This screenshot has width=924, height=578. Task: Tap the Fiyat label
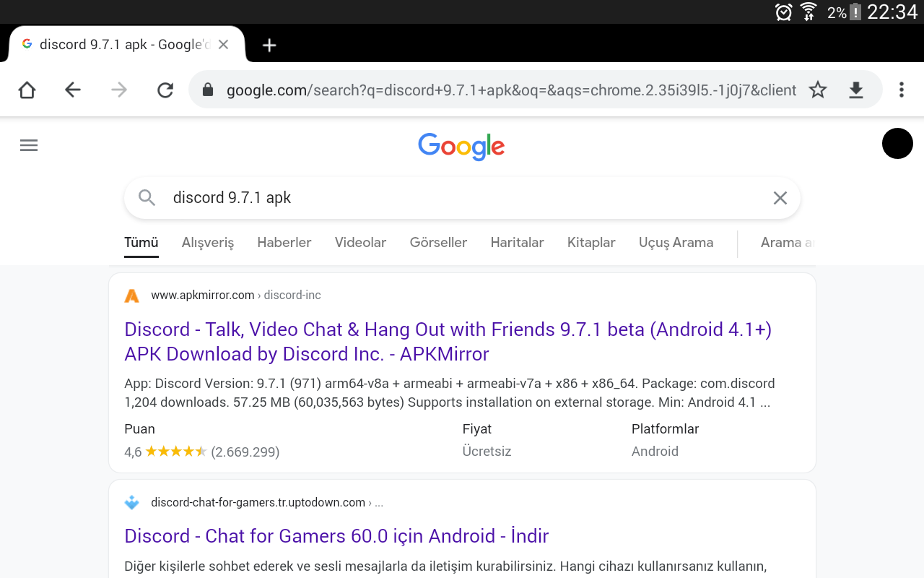(x=477, y=429)
